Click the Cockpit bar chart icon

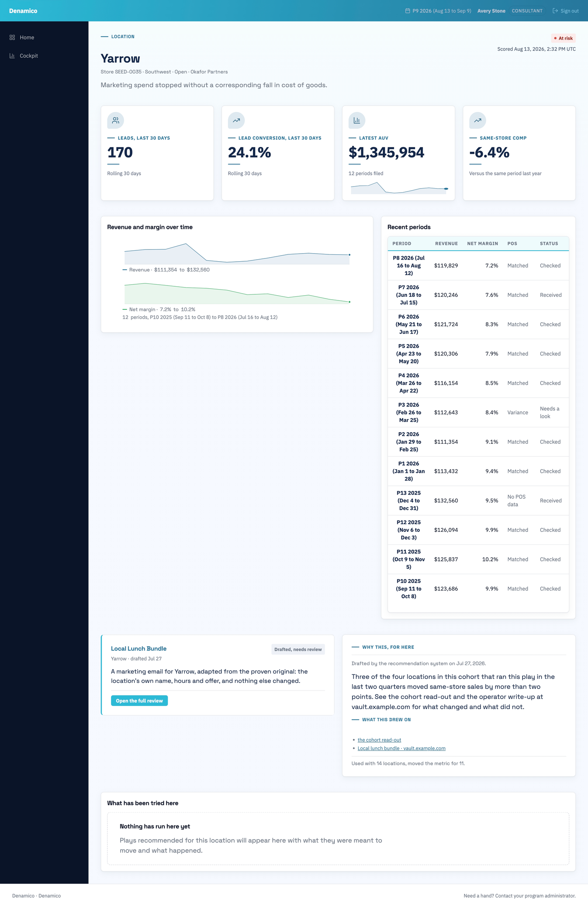pyautogui.click(x=12, y=56)
